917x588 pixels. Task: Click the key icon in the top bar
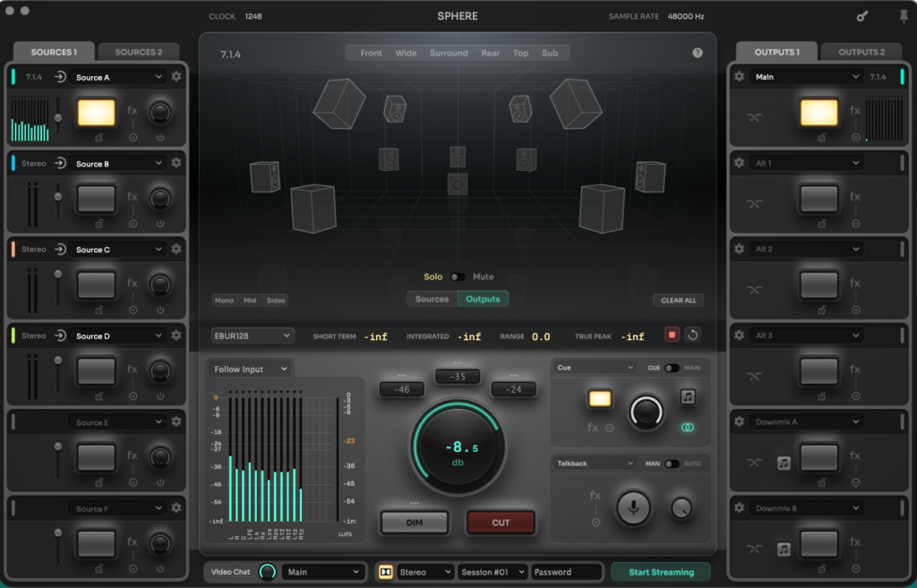[x=862, y=15]
